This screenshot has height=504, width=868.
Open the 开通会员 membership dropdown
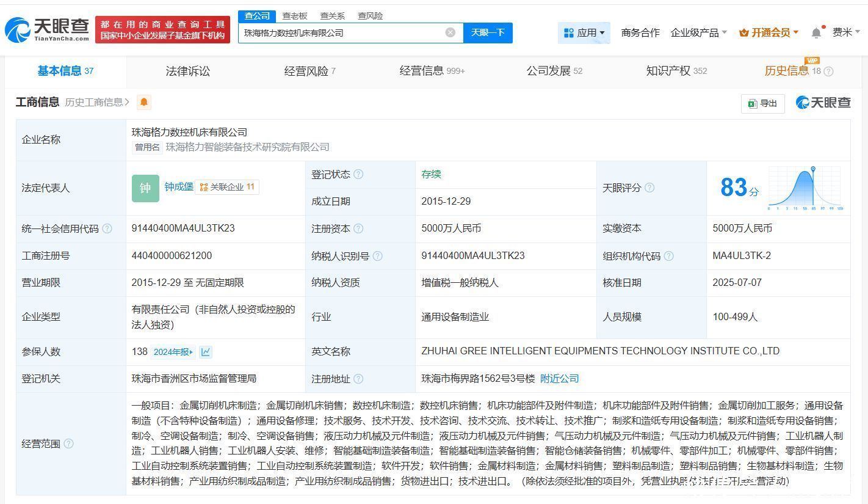click(x=769, y=32)
